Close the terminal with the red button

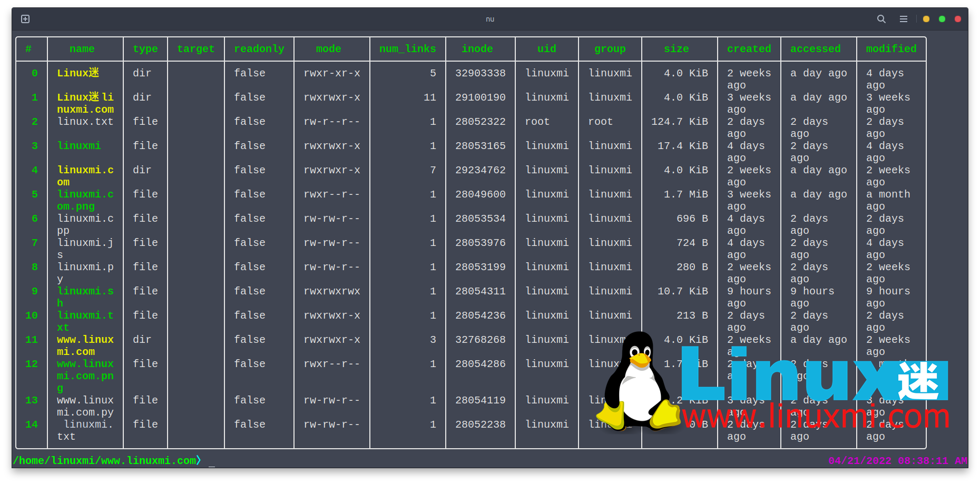coord(958,19)
